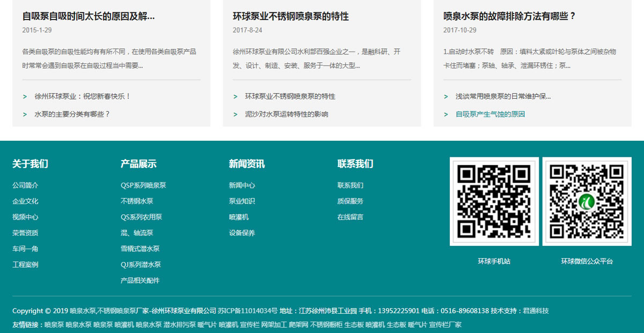Click arrow icon beside 水泵的主要分类有哪些？
The image size is (644, 333).
point(25,114)
